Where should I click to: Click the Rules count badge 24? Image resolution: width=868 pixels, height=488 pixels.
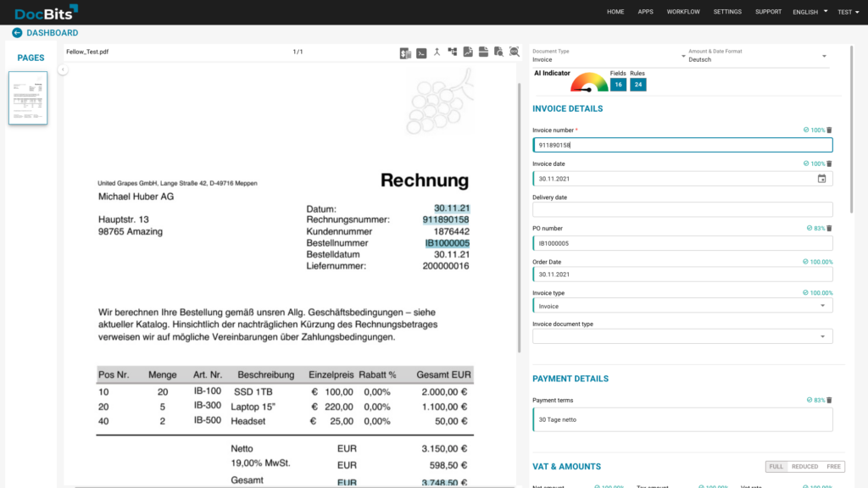coord(637,85)
